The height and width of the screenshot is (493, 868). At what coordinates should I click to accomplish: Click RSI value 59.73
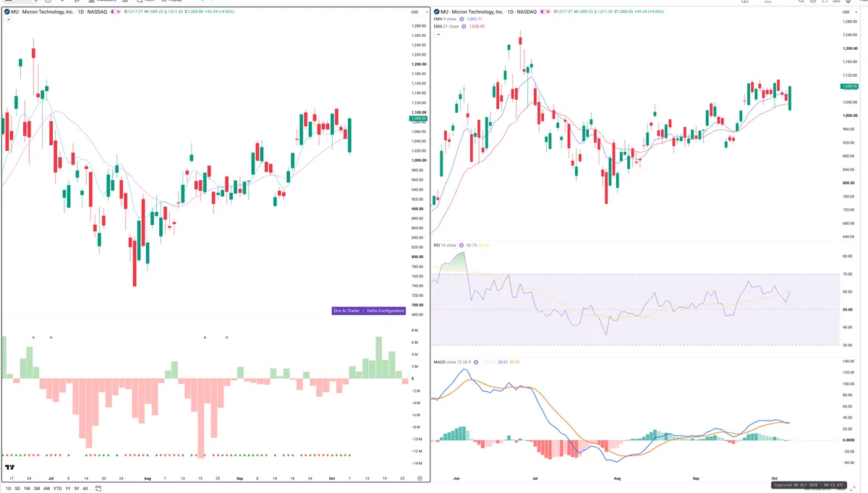472,245
